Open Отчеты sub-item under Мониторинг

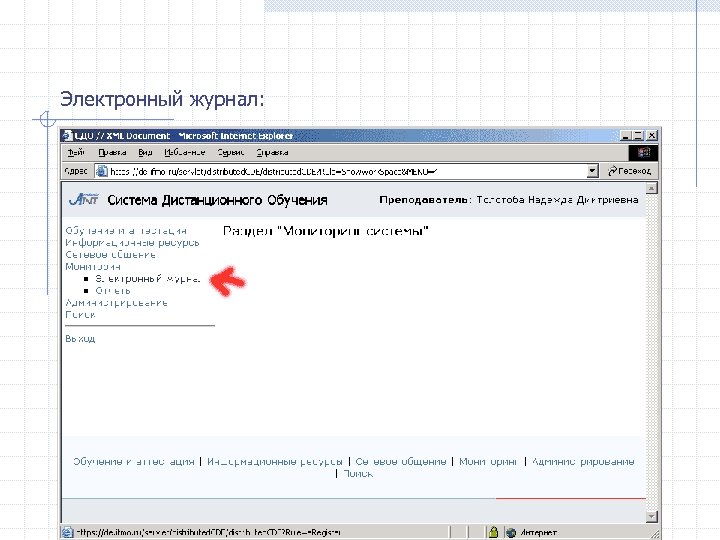[x=113, y=290]
